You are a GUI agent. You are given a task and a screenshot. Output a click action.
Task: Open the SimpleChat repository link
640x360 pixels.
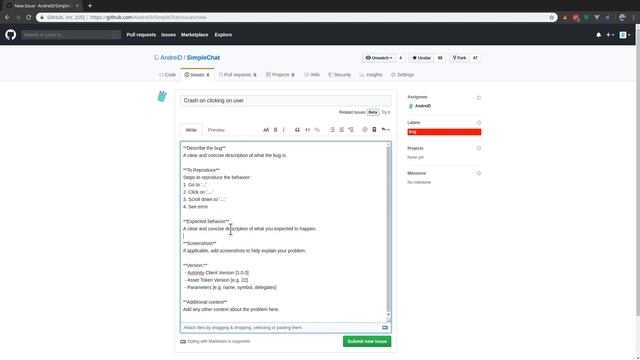pos(203,58)
